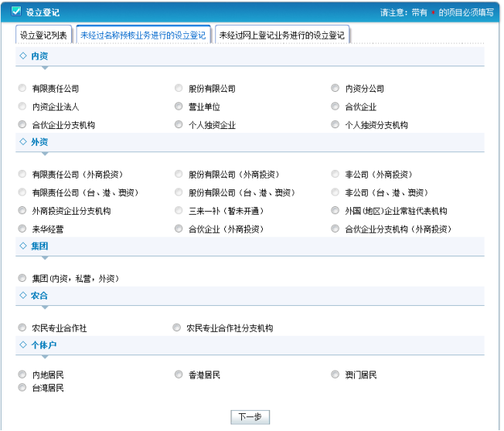
Task: Click the 下一步 button
Action: click(250, 417)
